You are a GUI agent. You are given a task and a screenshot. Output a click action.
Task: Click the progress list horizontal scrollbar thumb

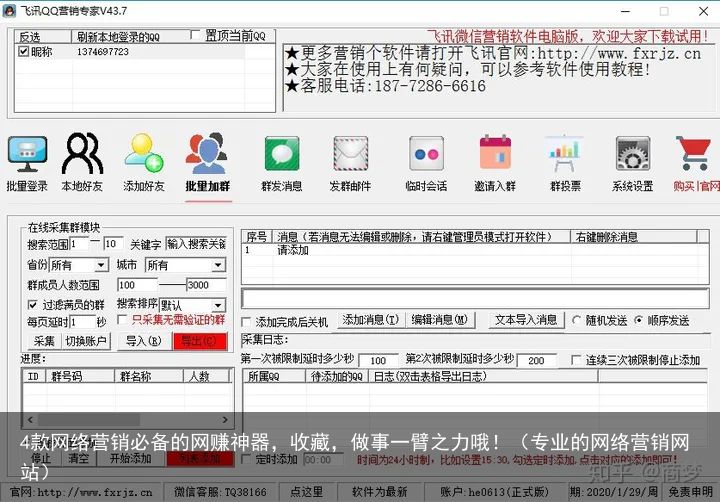(89, 419)
